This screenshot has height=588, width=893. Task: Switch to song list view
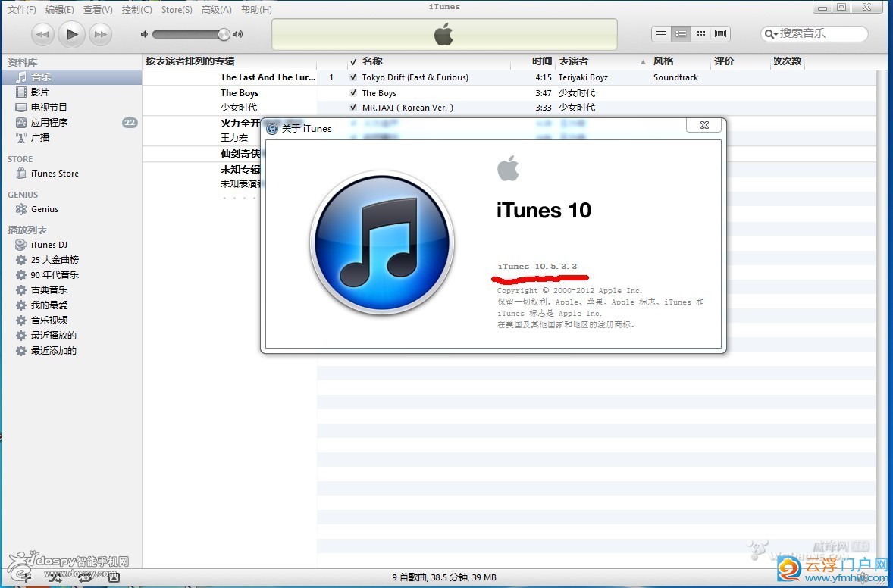661,33
